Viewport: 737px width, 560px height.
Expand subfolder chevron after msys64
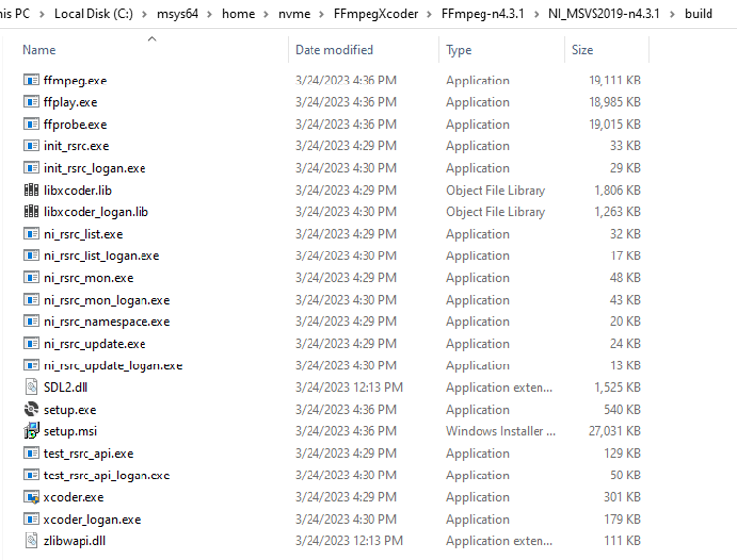[210, 14]
